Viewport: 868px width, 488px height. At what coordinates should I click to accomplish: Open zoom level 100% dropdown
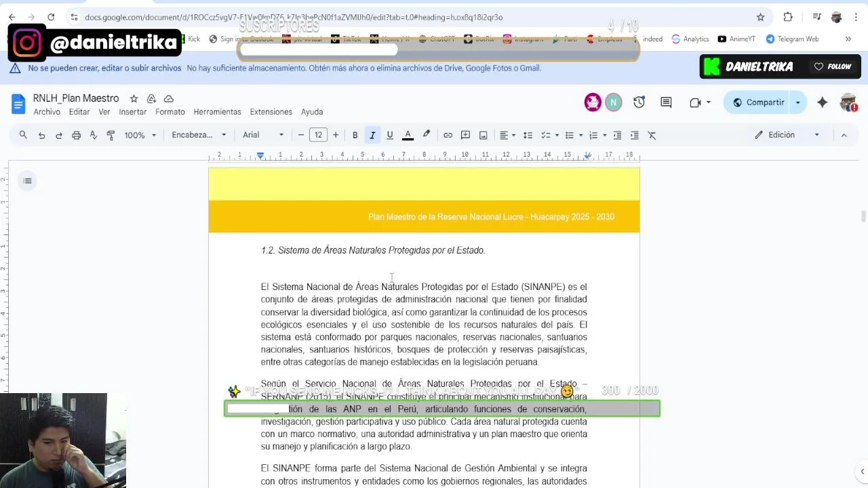pos(140,135)
